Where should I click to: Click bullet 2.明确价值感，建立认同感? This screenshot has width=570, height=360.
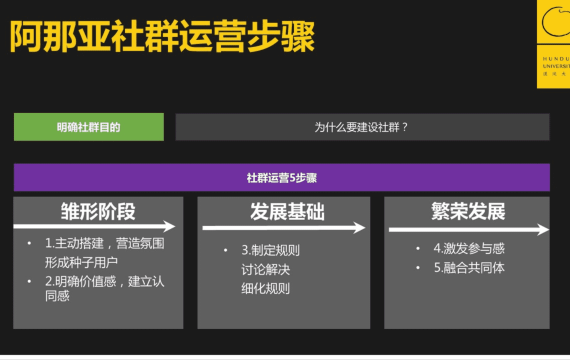coord(105,288)
